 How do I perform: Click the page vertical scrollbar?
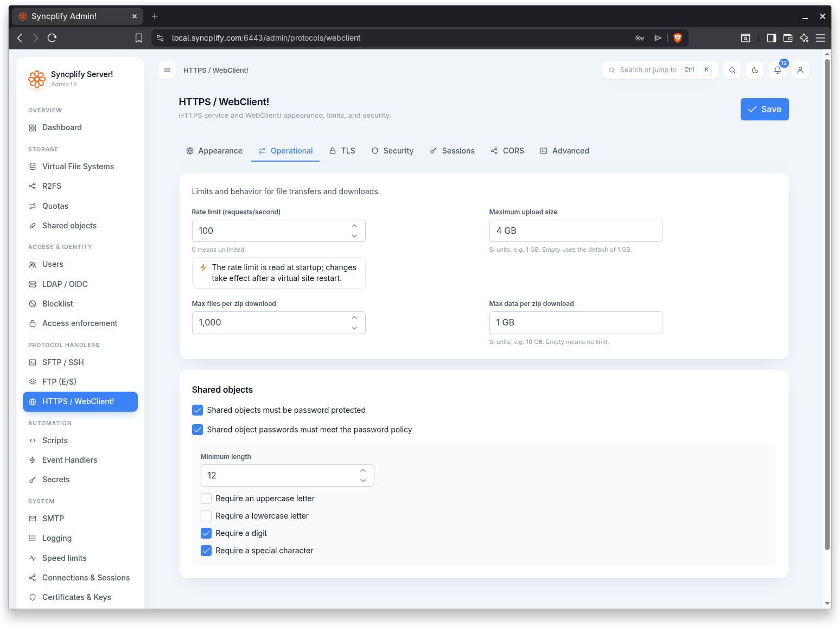[x=828, y=304]
